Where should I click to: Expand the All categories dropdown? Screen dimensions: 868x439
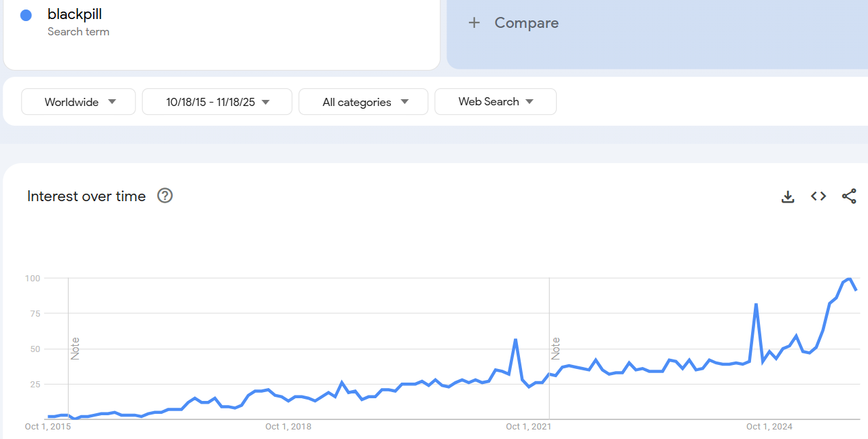coord(364,102)
